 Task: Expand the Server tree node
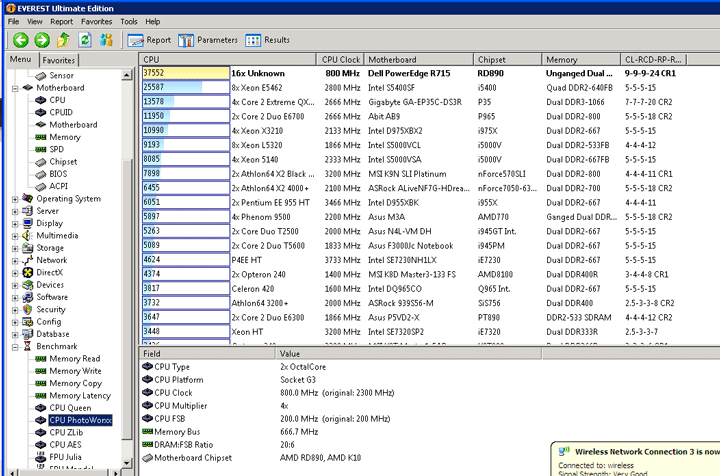[15, 212]
